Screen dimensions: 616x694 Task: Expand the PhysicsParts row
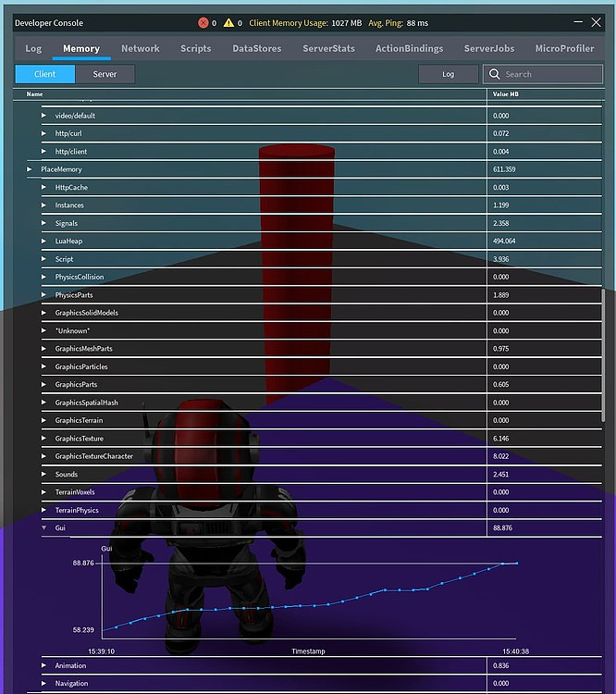pyautogui.click(x=43, y=295)
